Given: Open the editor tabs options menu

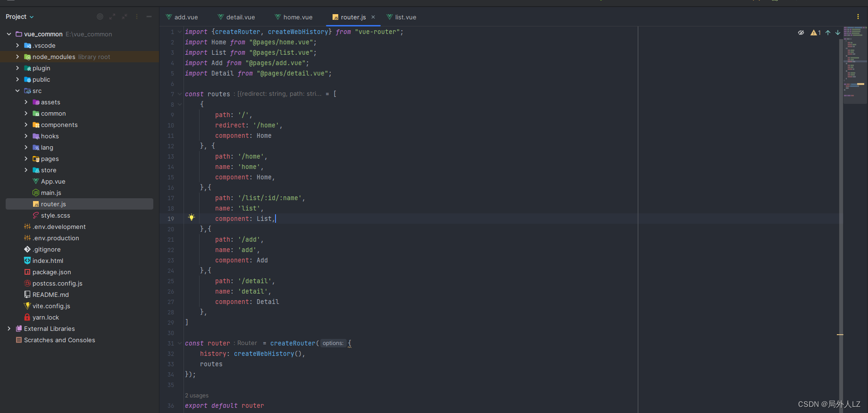Looking at the screenshot, I should [858, 17].
